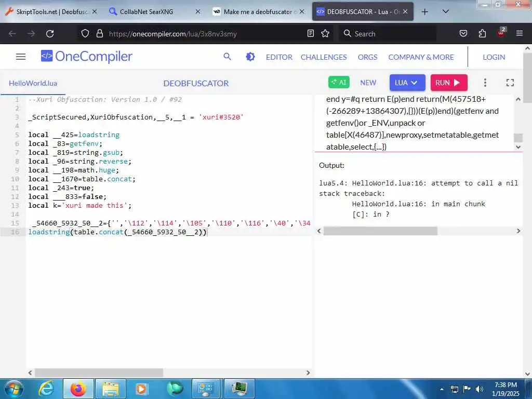Open Pocket save icon
Viewport: 532px width, 399px height.
point(463,34)
